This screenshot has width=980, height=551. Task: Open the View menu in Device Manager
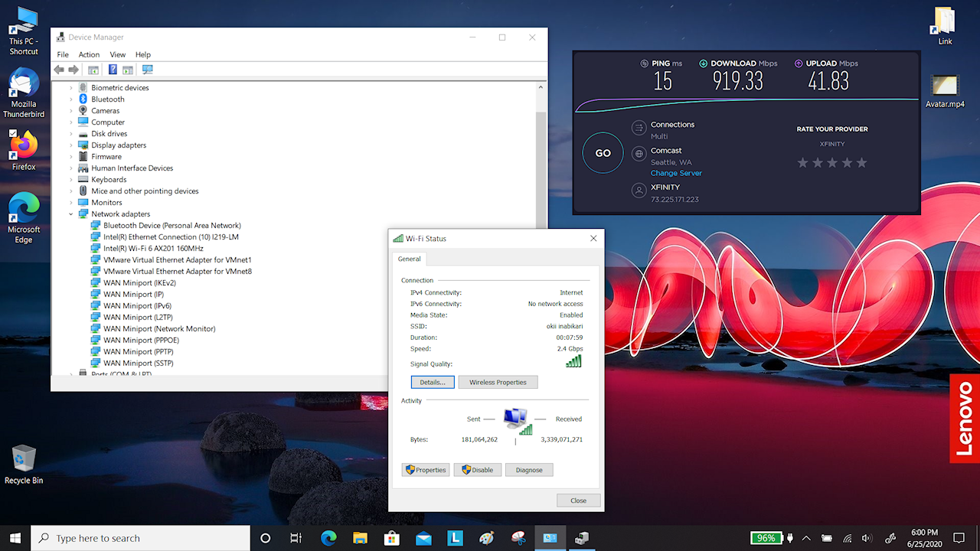(117, 54)
